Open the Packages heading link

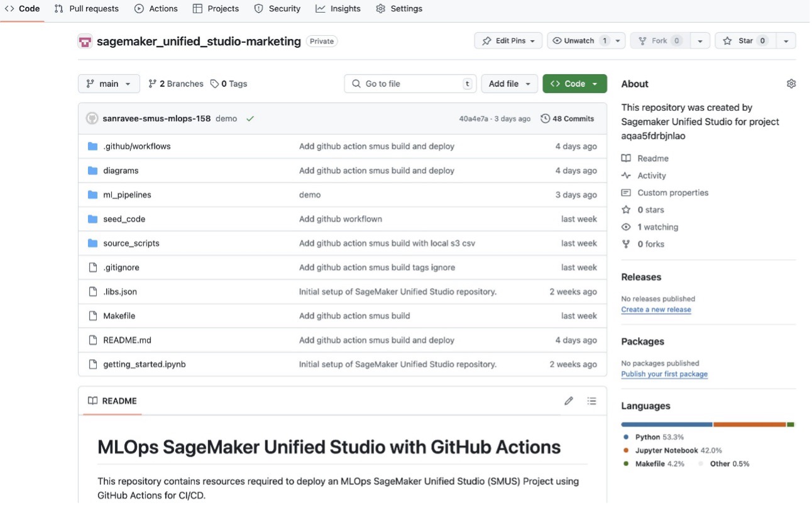pos(642,341)
